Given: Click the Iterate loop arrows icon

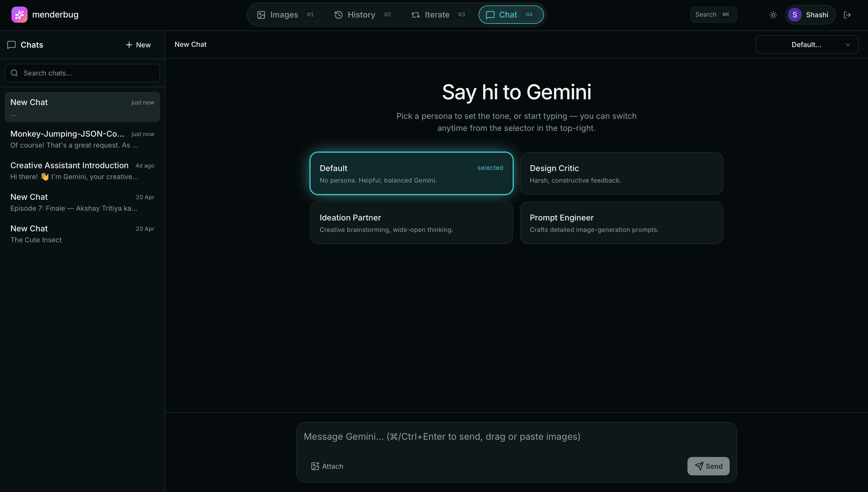Looking at the screenshot, I should coord(415,15).
